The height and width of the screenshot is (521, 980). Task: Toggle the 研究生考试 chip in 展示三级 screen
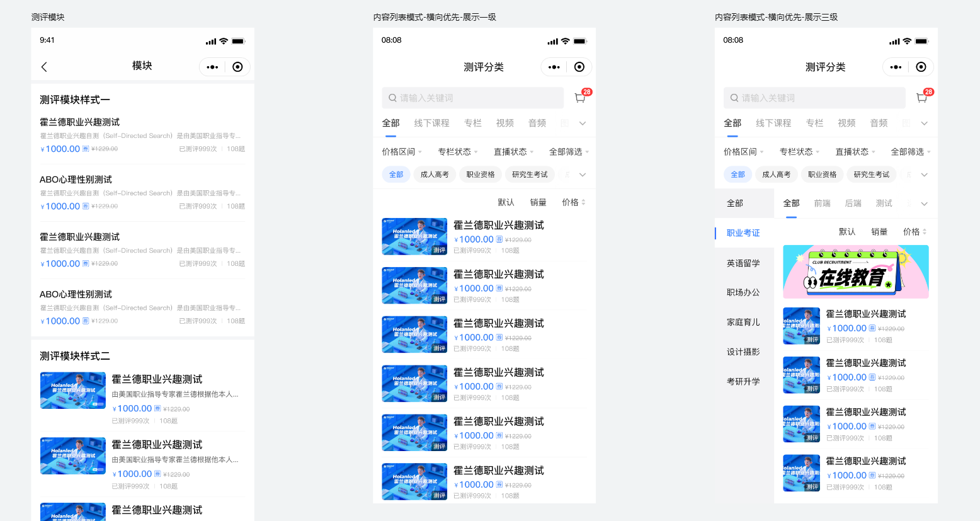click(872, 175)
